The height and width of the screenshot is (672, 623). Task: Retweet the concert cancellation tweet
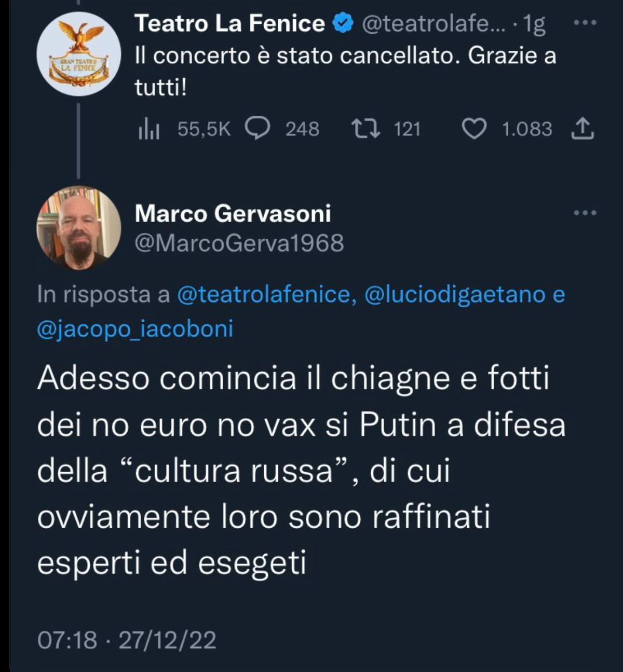click(x=365, y=129)
